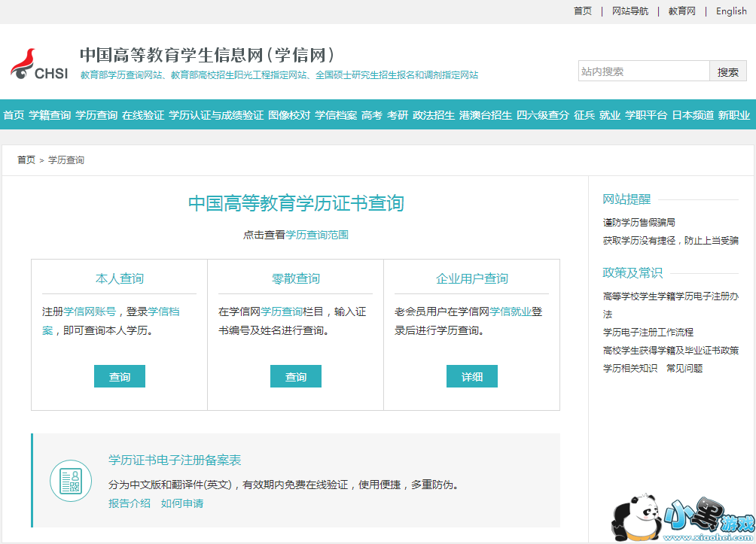756x544 pixels.
Task: Select 学籍查询 in the navigation bar
Action: (50, 115)
